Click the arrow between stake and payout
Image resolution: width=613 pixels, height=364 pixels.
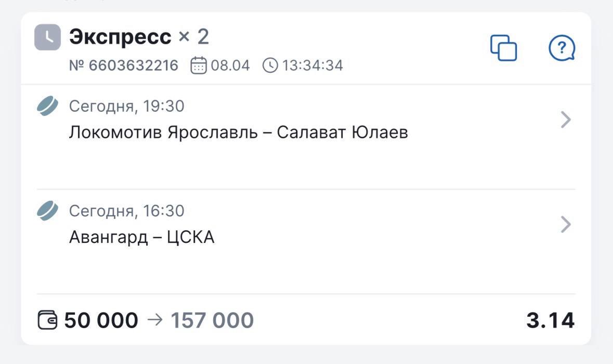coord(154,320)
